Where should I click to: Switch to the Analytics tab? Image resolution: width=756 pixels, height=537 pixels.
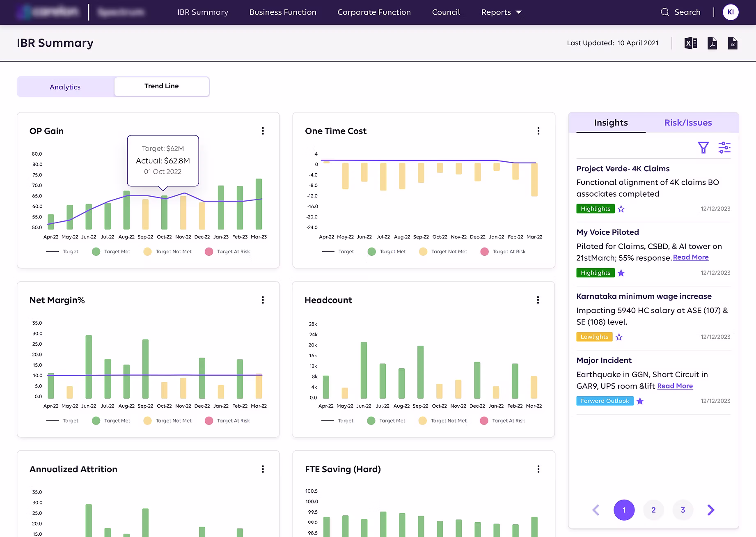tap(65, 87)
